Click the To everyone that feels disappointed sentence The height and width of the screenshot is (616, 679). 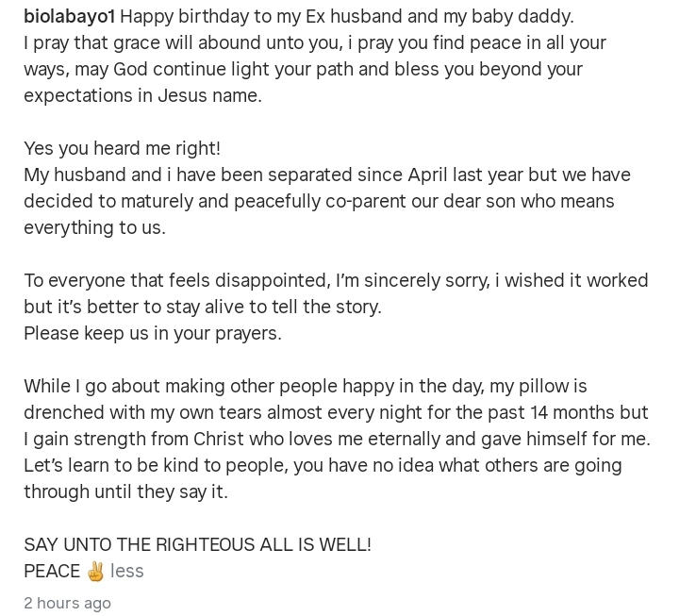tap(336, 280)
